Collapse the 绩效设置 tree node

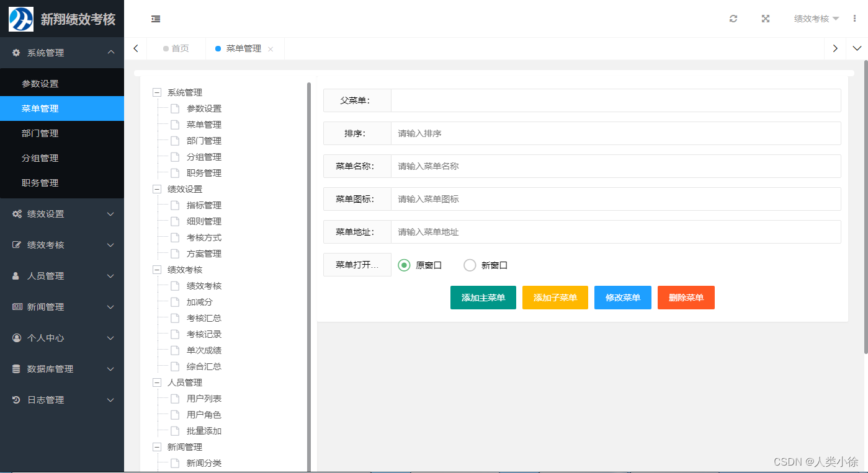156,189
